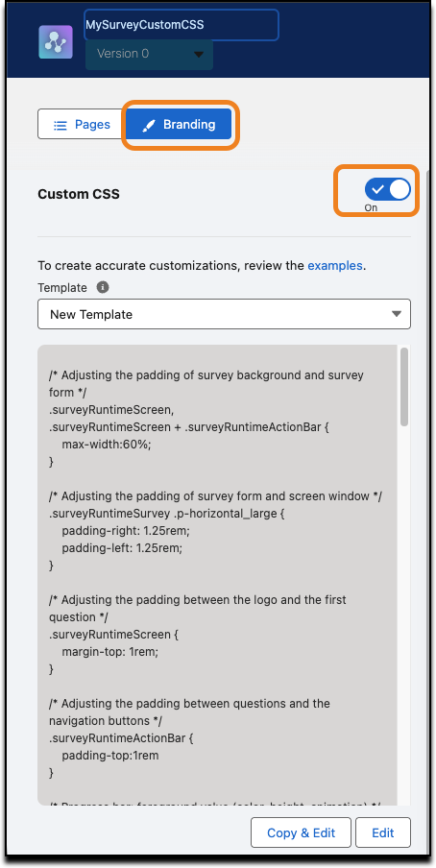Screen dimensions: 436x868
Task: Open the New Template dropdown
Action: [x=224, y=314]
